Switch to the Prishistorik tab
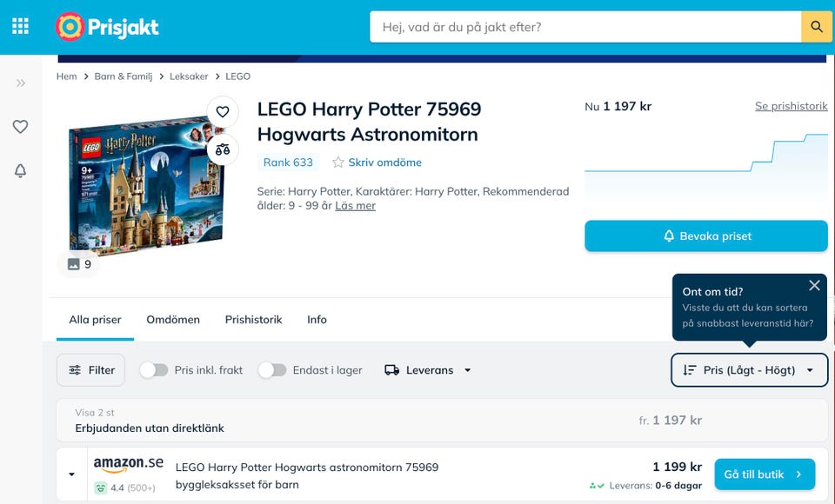835x504 pixels. 253,320
